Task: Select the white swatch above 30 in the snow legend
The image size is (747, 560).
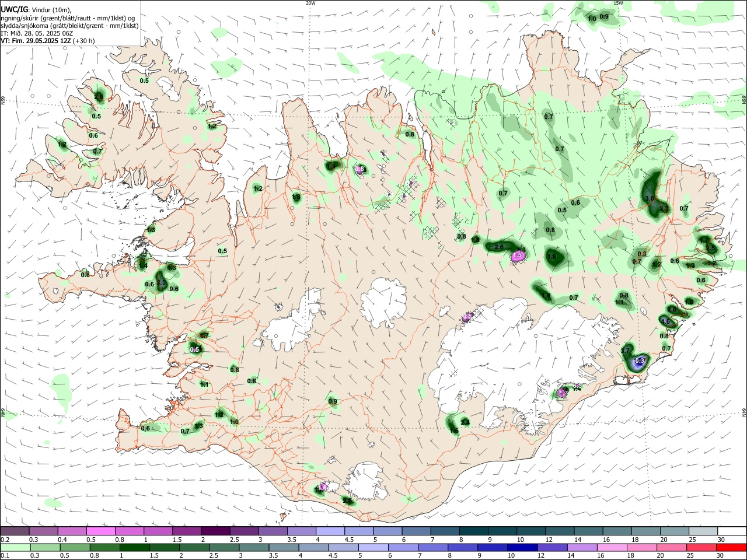Action: [732, 531]
